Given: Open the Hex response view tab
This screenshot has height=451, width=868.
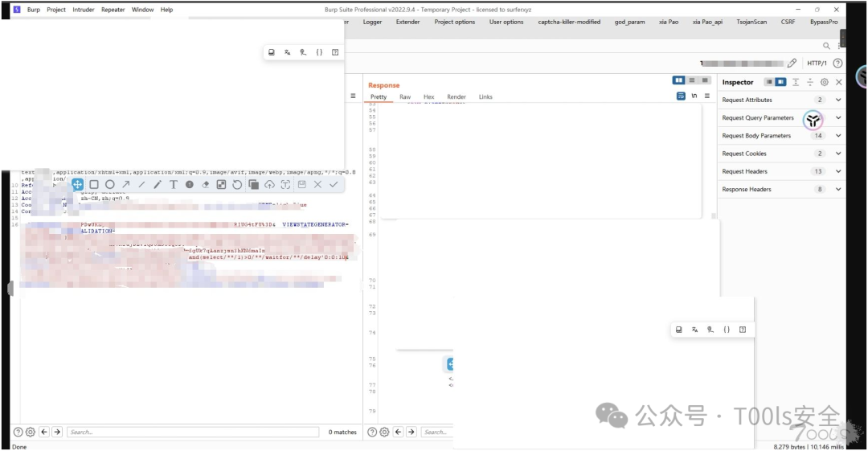Looking at the screenshot, I should (x=429, y=96).
